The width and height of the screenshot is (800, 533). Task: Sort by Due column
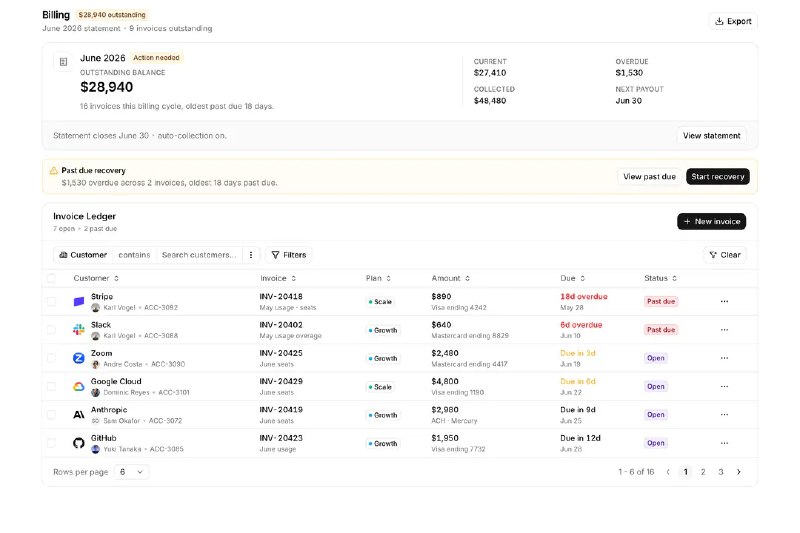[x=572, y=278]
